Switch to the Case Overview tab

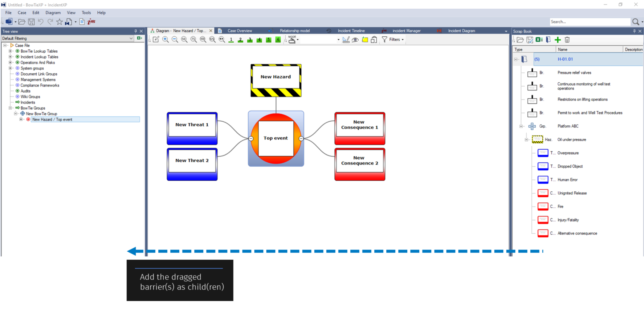tap(239, 31)
